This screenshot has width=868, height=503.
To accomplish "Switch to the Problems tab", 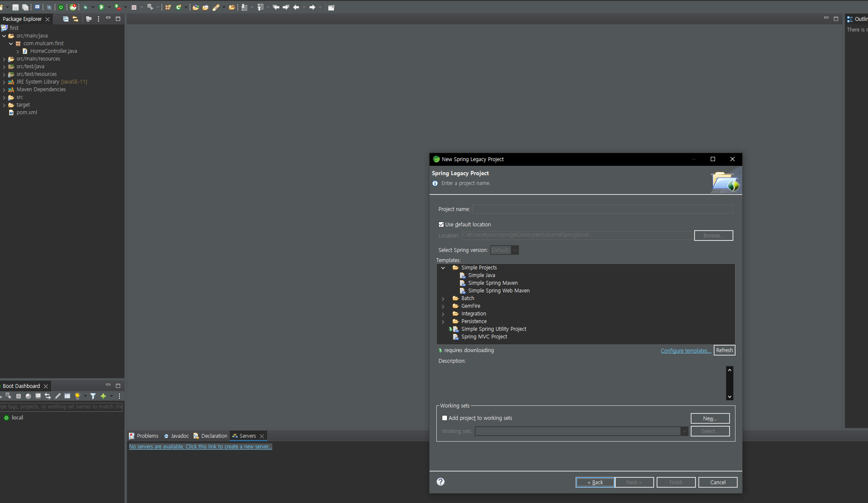I will click(x=144, y=436).
